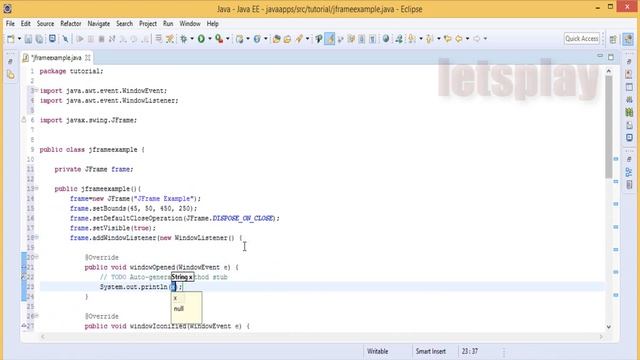Click the Open Task icon
Image resolution: width=640 pixels, height=360 pixels.
287,39
